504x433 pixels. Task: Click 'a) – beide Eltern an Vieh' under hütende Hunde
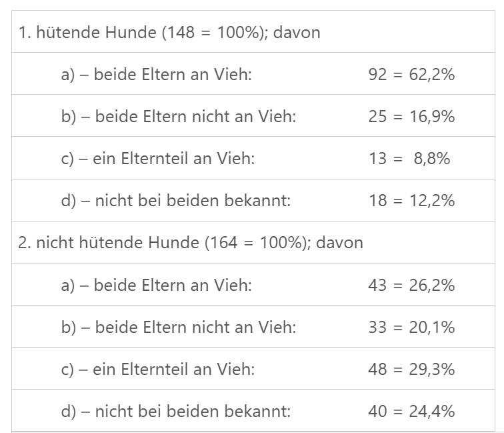click(x=156, y=74)
